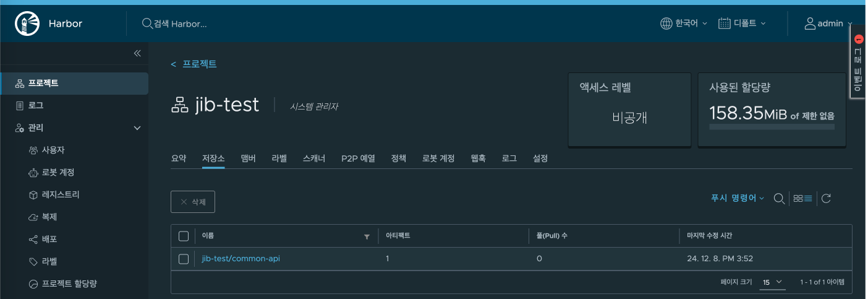Click the 로봇 계정 robot icon
Viewport: 868px width, 299px height.
point(33,173)
